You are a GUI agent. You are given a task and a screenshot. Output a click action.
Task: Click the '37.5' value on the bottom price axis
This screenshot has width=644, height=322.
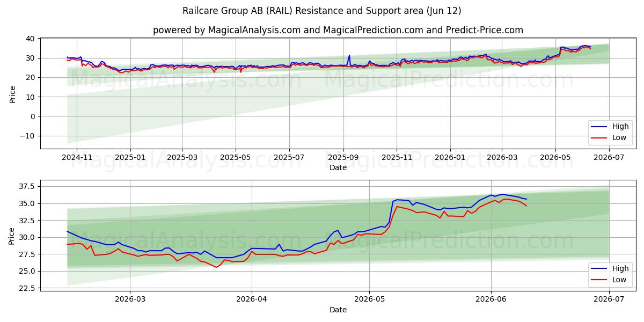pos(27,186)
